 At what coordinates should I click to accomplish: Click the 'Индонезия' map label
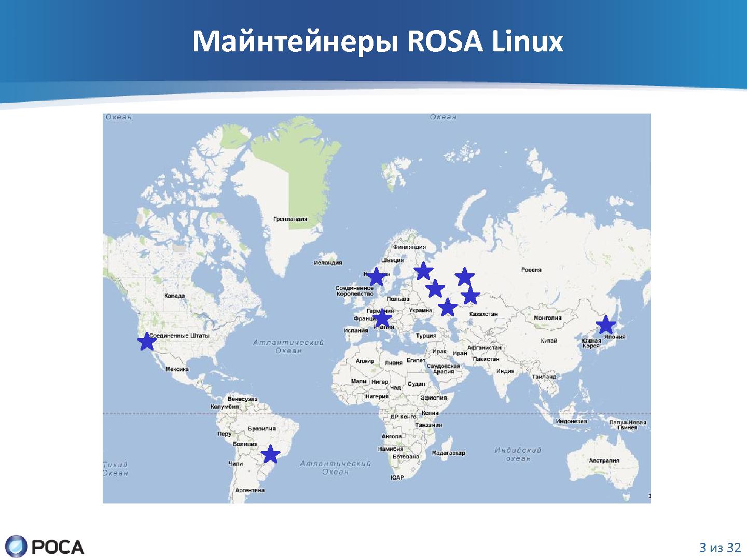[571, 421]
